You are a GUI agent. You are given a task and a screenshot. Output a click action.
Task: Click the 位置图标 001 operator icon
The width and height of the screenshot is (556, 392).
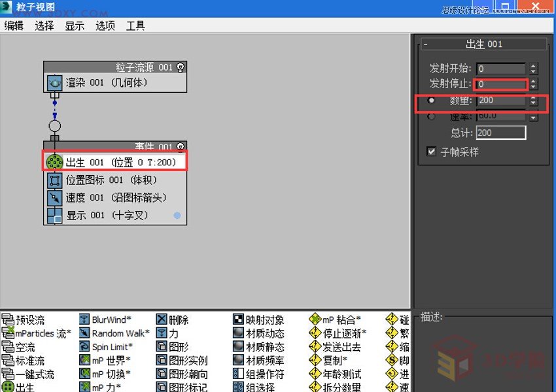54,180
